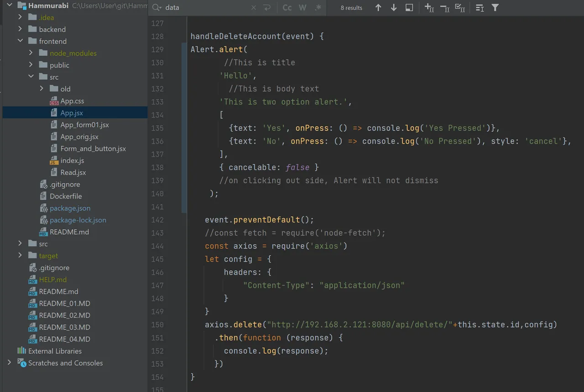The width and height of the screenshot is (584, 392).
Task: Click the Hammurabi project module icon
Action: (x=21, y=5)
